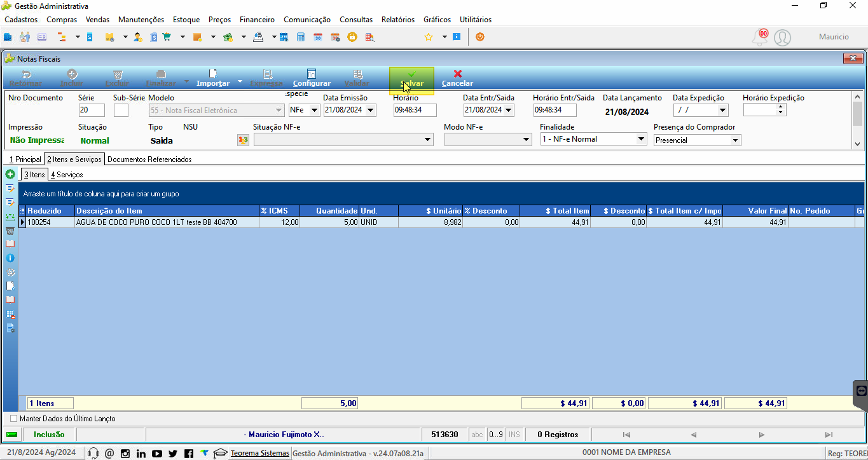868x460 pixels.
Task: Open the Financeiro menu
Action: [x=257, y=20]
